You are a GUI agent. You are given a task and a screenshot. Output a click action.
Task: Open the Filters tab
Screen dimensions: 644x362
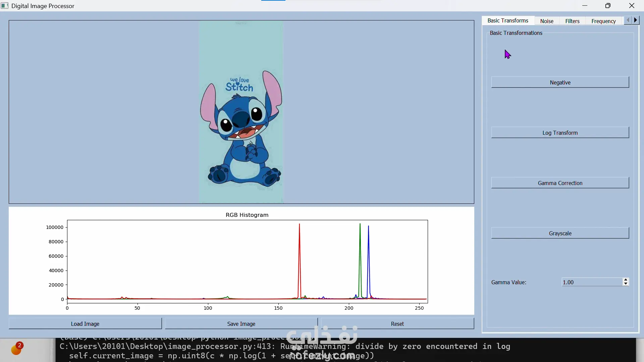(x=572, y=21)
